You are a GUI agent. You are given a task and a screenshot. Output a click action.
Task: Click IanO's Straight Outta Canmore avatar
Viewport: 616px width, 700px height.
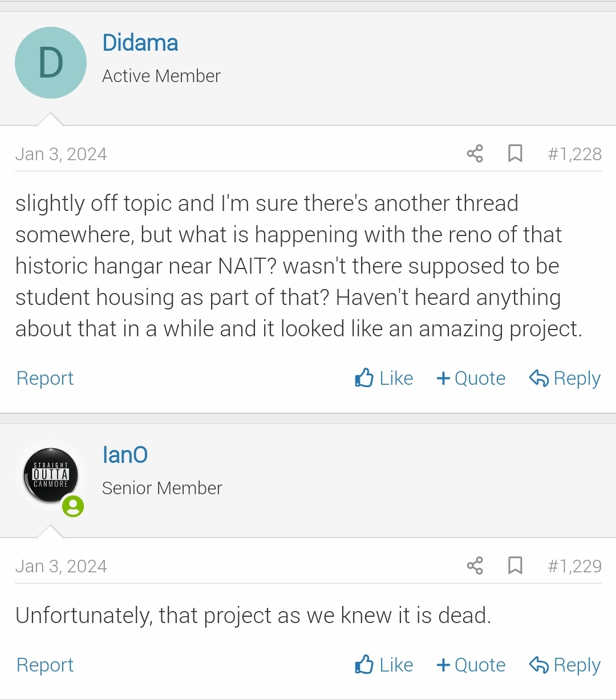pyautogui.click(x=50, y=475)
